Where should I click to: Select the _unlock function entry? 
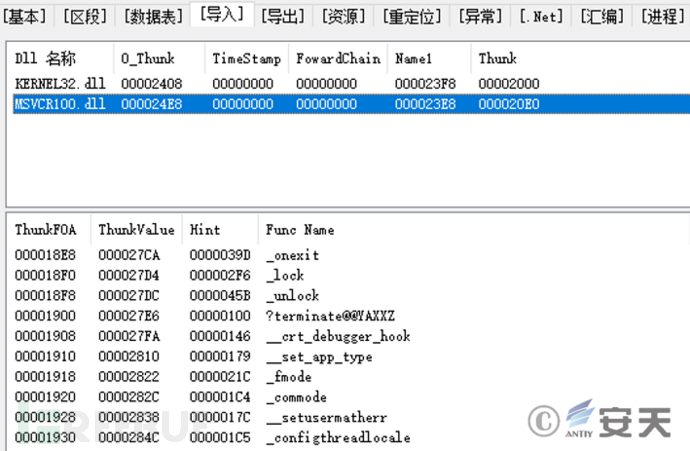[x=292, y=295]
